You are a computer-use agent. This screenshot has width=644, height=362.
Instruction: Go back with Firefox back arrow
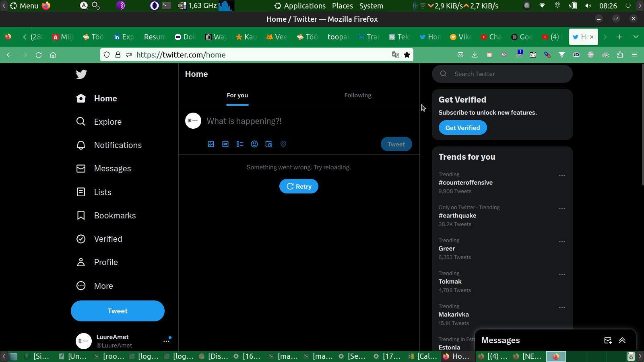point(10,55)
